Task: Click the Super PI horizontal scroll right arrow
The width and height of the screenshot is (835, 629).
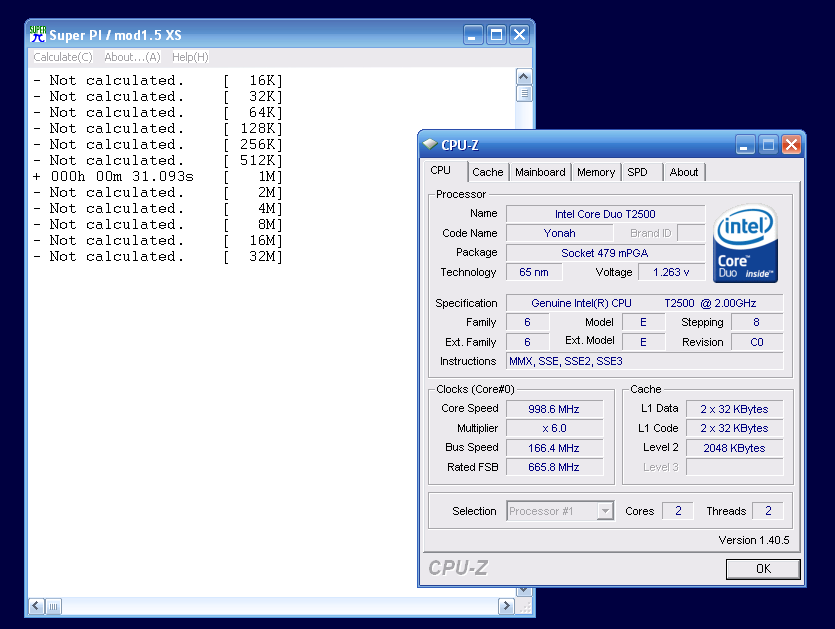Action: click(x=506, y=606)
